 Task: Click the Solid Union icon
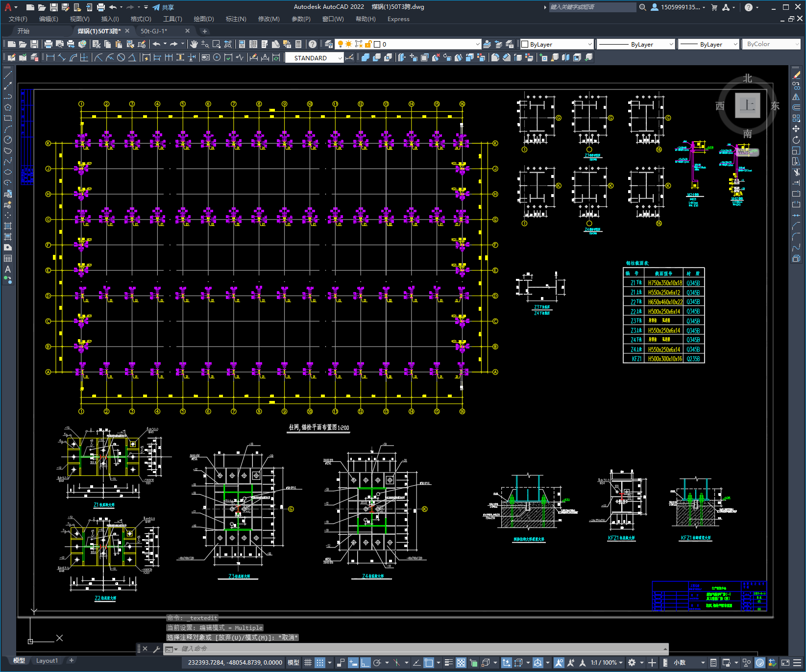coord(366,57)
